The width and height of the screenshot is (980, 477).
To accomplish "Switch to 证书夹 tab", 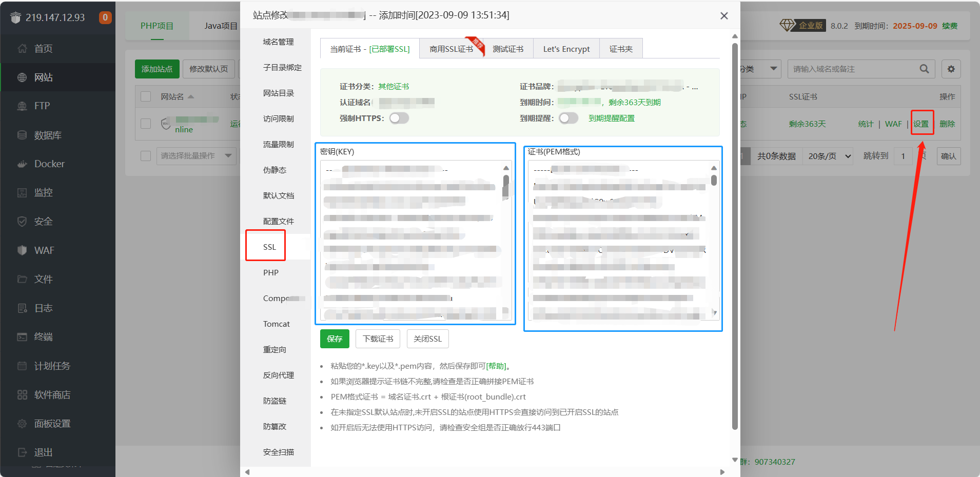I will coord(621,49).
